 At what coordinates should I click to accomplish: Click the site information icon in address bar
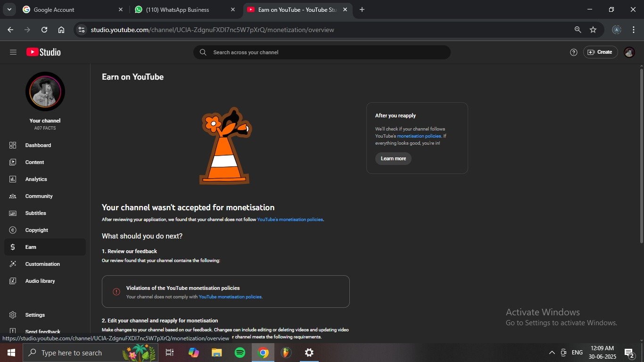(82, 30)
